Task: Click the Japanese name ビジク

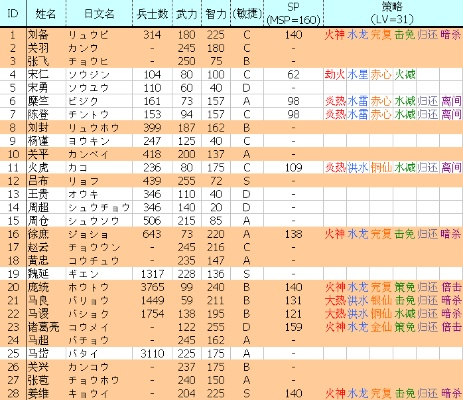Action: (x=83, y=101)
